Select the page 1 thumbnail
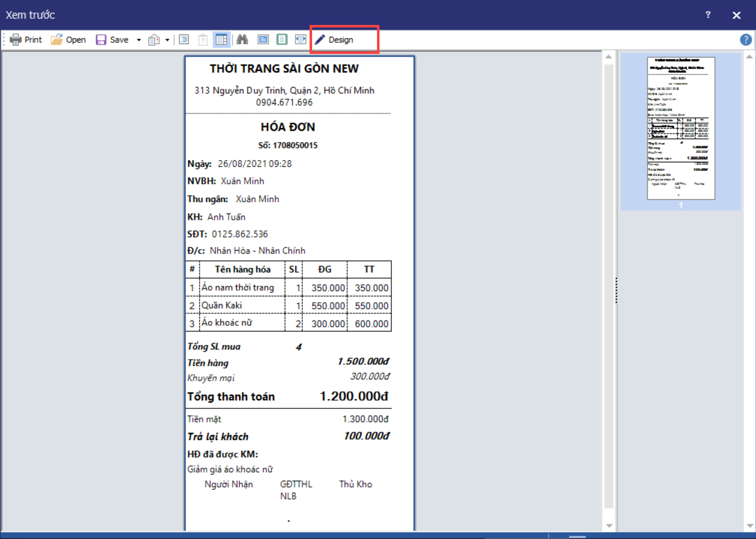Screen dimensions: 756x539 click(x=681, y=129)
